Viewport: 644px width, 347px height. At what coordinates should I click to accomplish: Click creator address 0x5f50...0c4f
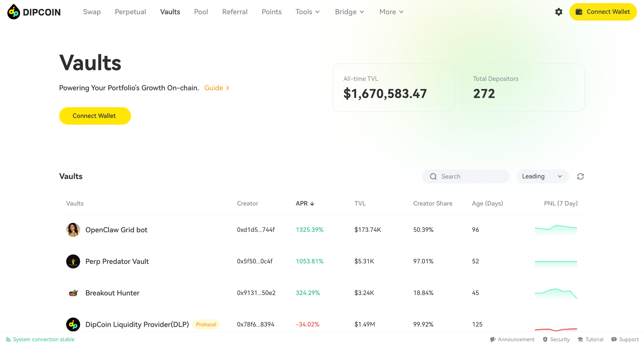(255, 261)
